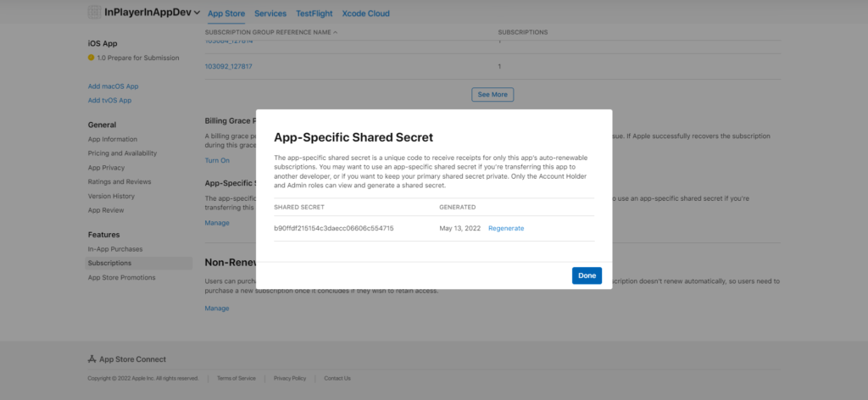This screenshot has width=868, height=400.
Task: Sort by Subscription Group Reference Name header
Action: point(270,32)
